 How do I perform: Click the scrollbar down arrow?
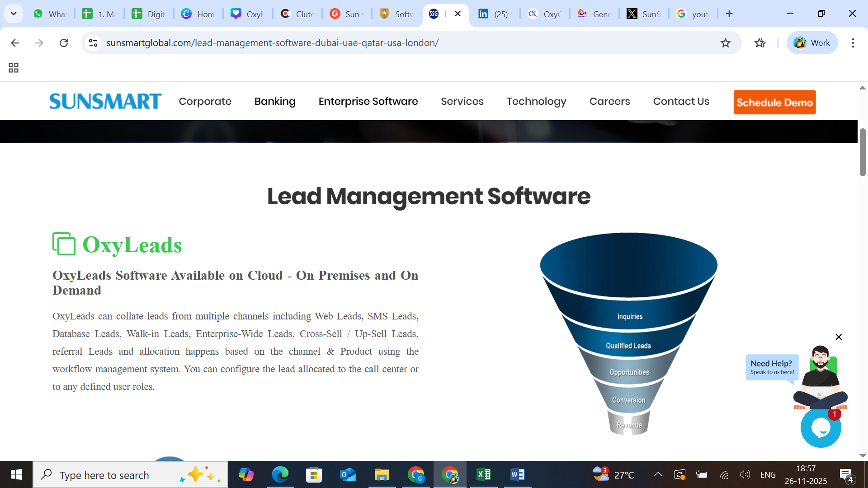point(863,455)
